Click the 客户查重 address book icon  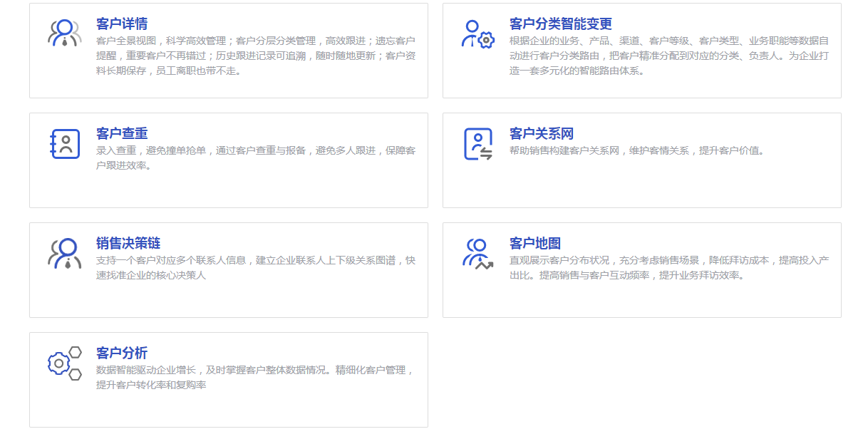[65, 144]
